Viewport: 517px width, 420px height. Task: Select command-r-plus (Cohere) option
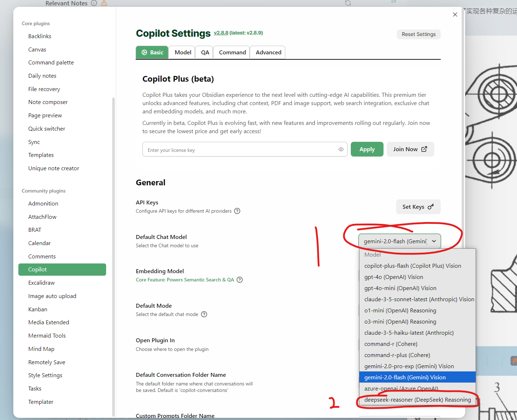(417, 355)
